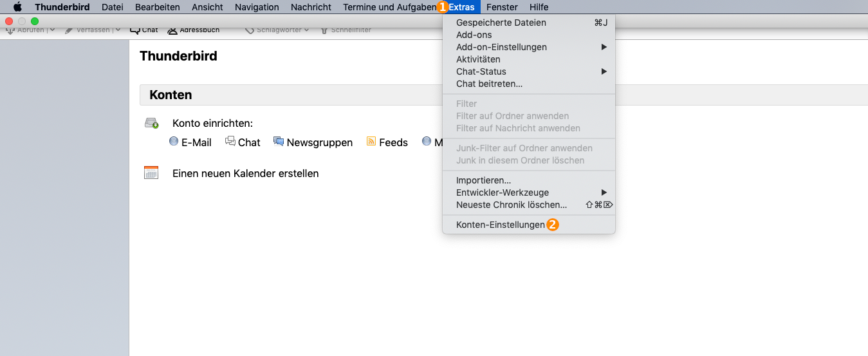Click Junk in diesem Ordner löschen entry
Viewport: 868px width, 356px height.
pos(529,160)
